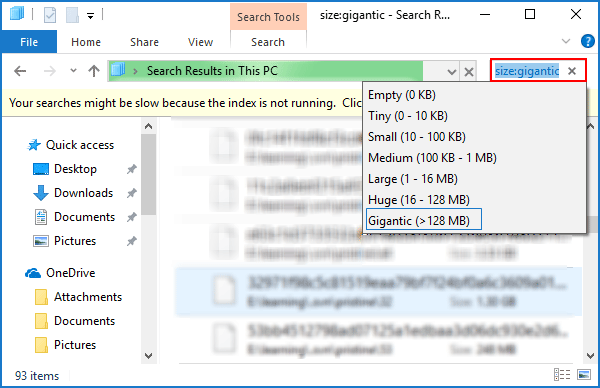Click the pin beside Quick access Documents
Screen dimensions: 600x388
coord(132,217)
